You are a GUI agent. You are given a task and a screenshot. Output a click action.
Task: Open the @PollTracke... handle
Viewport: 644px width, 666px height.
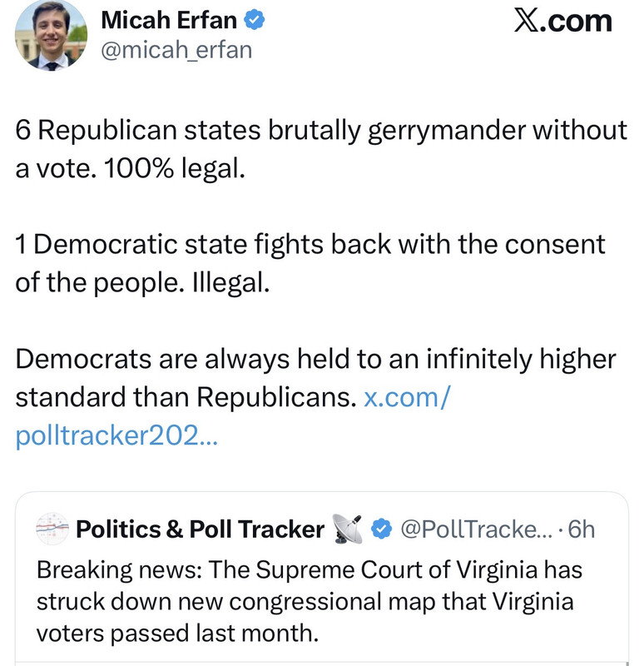477,529
